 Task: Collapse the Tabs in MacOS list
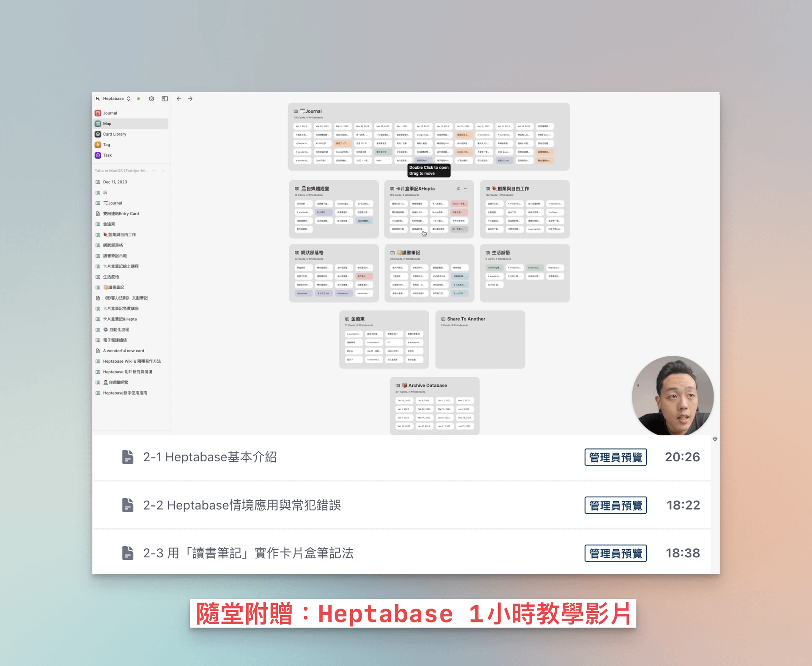[163, 171]
